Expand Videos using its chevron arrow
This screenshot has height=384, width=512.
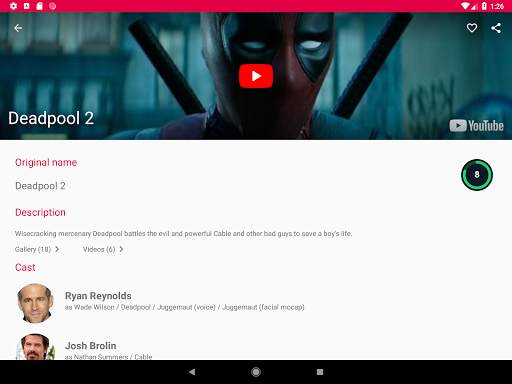121,249
